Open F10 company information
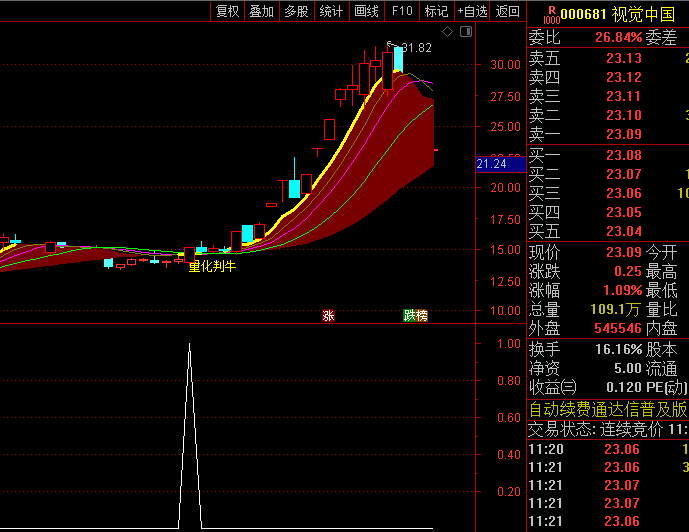The width and height of the screenshot is (689, 532). (402, 11)
